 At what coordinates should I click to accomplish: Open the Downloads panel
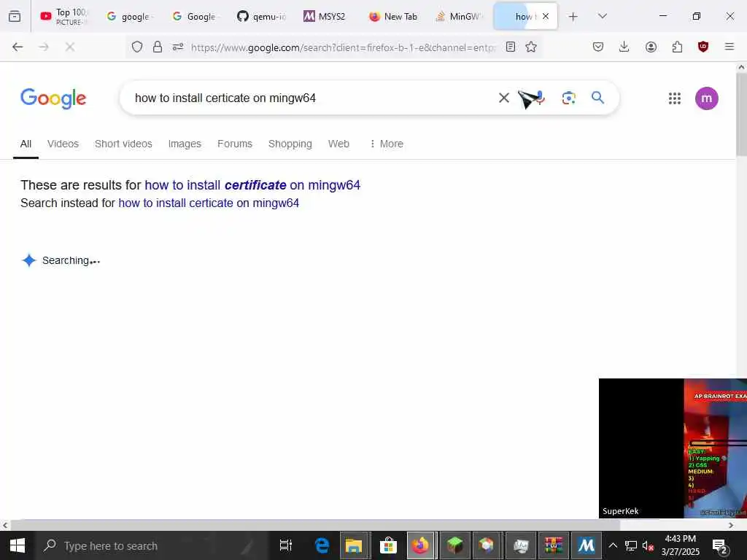pyautogui.click(x=624, y=47)
